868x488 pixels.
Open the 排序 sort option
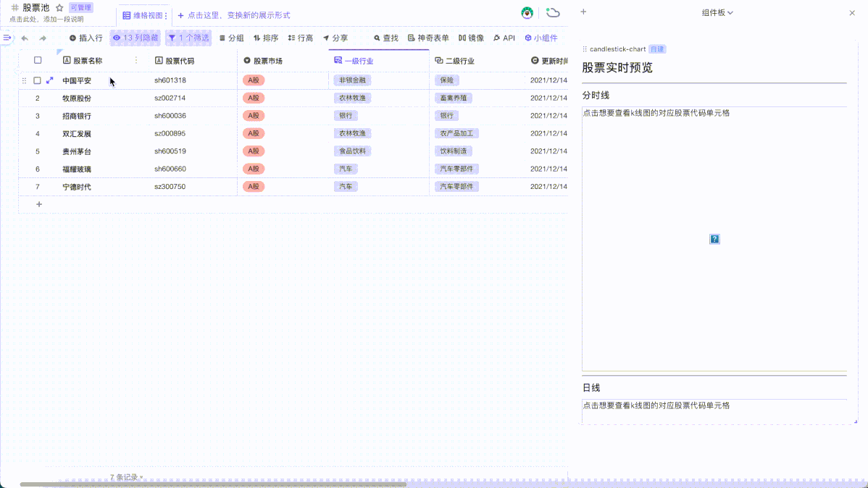(266, 38)
